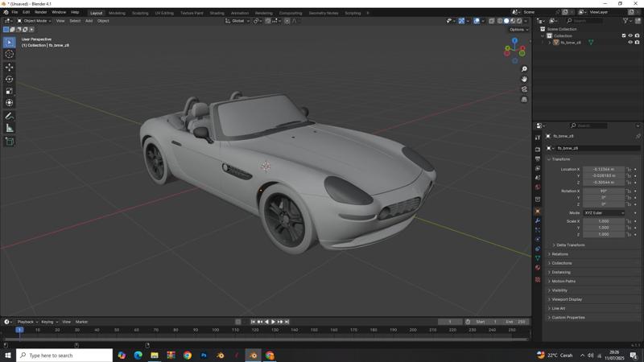Click the Location X value field
The width and height of the screenshot is (644, 362).
coord(604,169)
